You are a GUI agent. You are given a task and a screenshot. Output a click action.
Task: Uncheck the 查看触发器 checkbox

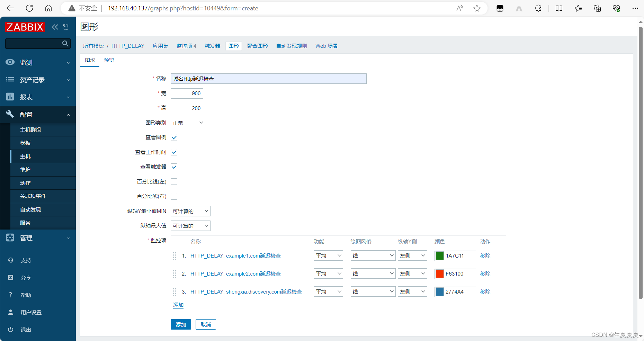[x=174, y=167]
